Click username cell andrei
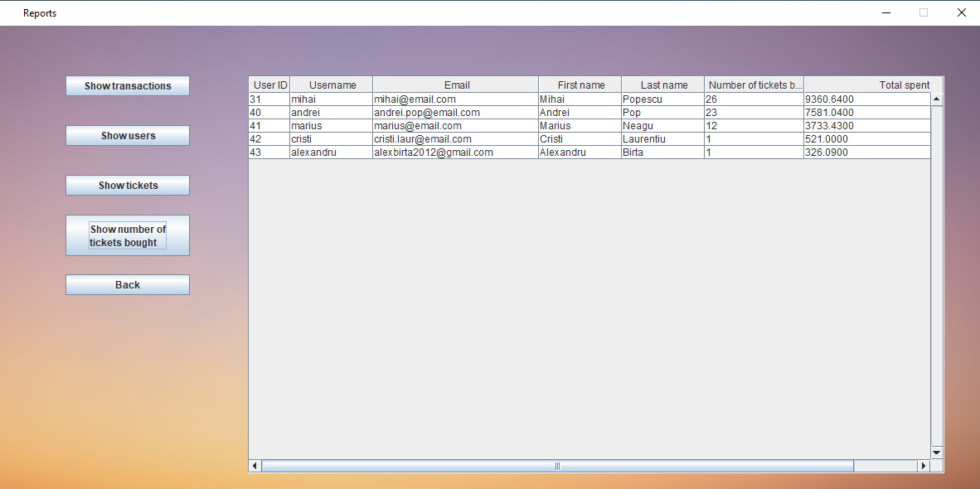The width and height of the screenshot is (980, 489). 332,113
